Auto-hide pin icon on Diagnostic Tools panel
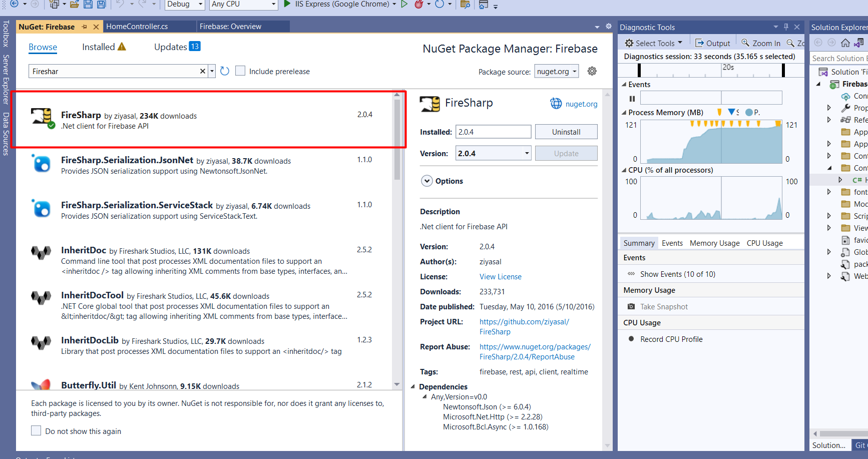This screenshot has width=868, height=459. [x=786, y=27]
